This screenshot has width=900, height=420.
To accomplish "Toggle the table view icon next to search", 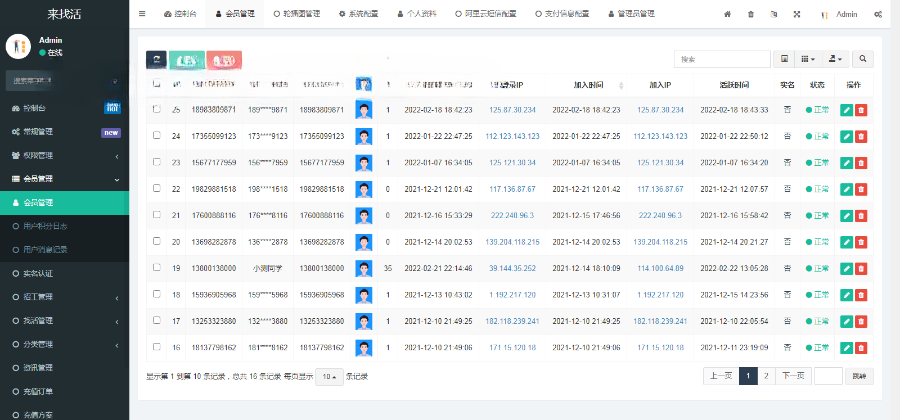I will [x=784, y=59].
